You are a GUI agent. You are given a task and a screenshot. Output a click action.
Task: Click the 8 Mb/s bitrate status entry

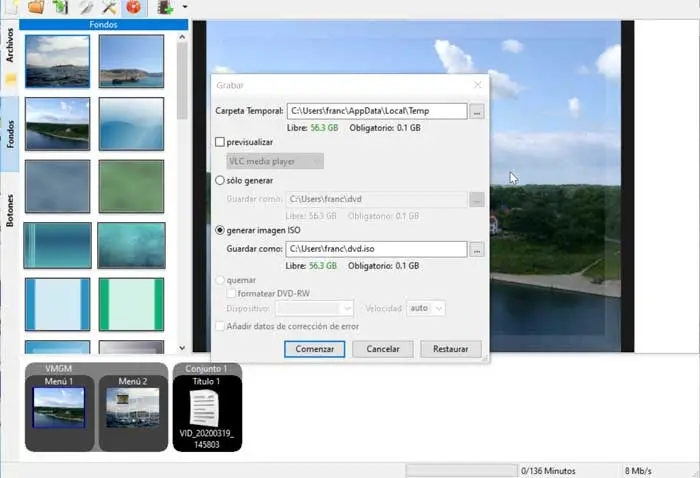point(638,471)
